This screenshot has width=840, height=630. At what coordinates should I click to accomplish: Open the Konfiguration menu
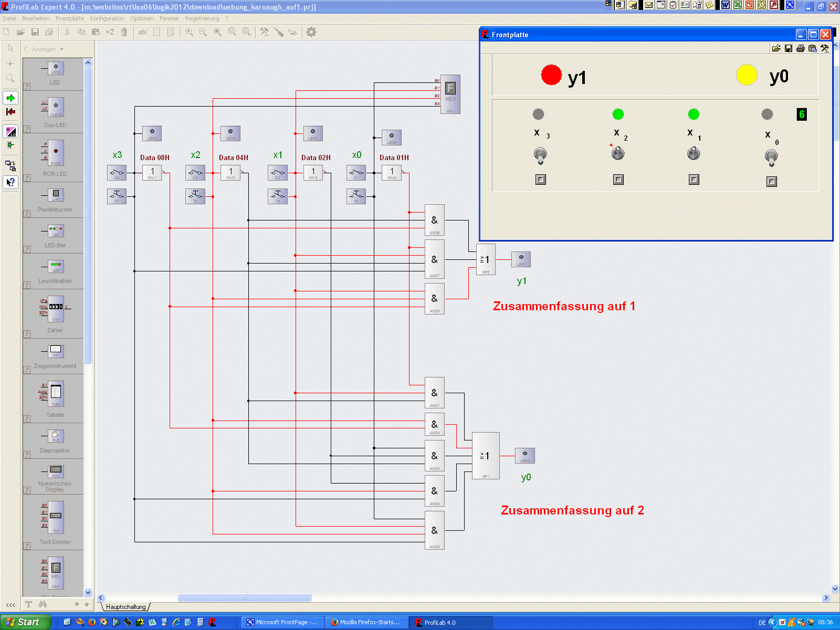coord(107,18)
